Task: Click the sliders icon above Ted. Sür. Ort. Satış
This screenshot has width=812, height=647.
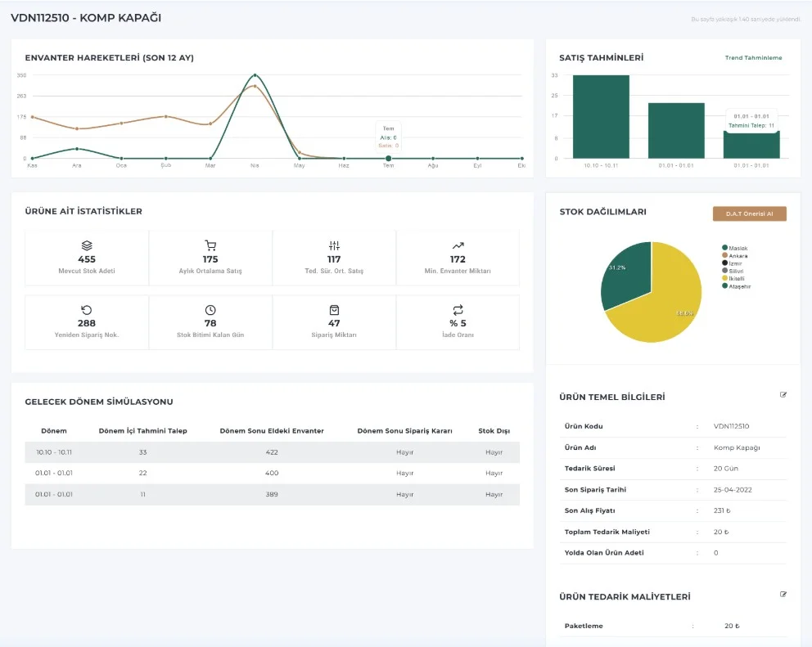Action: coord(334,245)
